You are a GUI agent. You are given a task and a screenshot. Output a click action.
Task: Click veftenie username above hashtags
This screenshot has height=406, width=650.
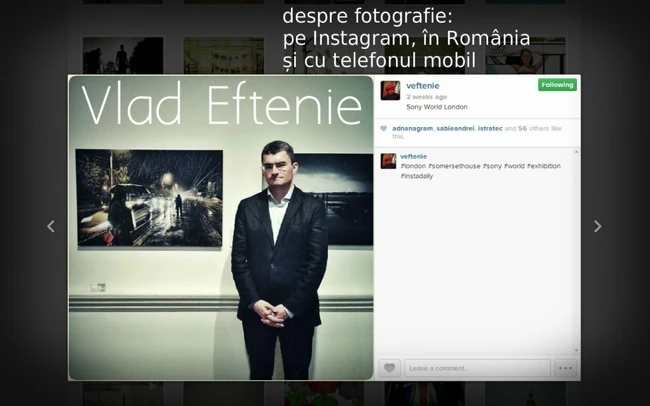(x=413, y=156)
